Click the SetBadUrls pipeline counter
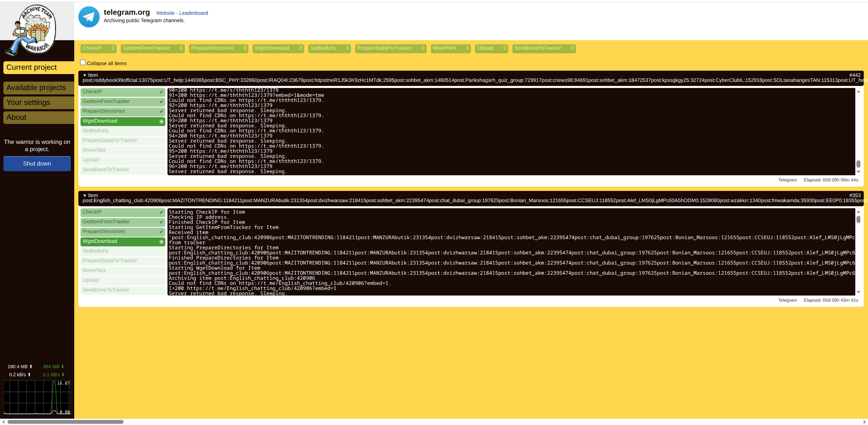The height and width of the screenshot is (425, 868). [x=329, y=49]
